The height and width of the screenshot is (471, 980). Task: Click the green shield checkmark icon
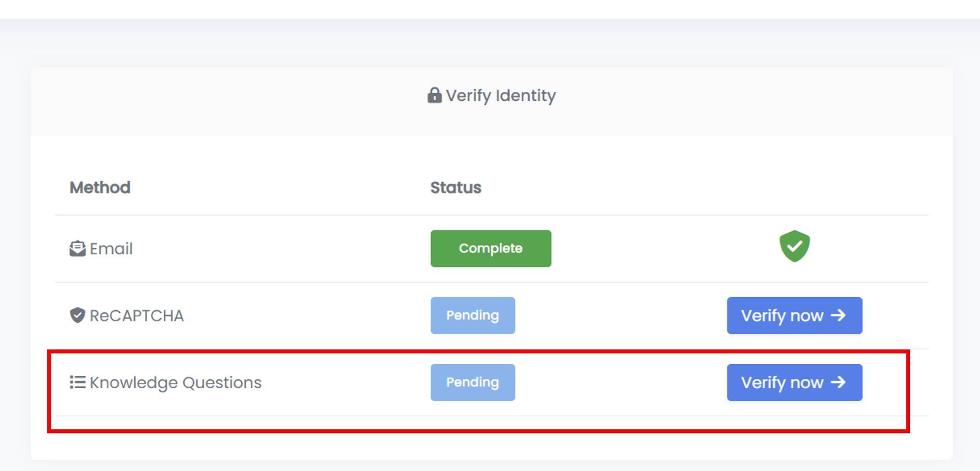coord(794,246)
